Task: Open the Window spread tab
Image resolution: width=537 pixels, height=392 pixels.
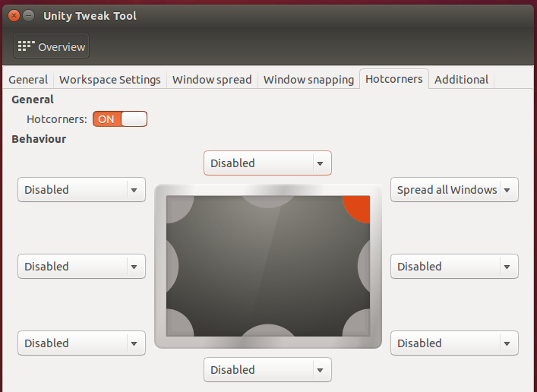Action: coord(212,80)
